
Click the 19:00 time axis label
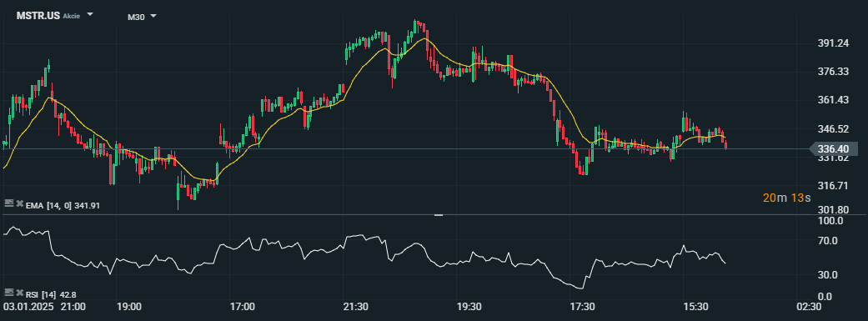point(129,307)
